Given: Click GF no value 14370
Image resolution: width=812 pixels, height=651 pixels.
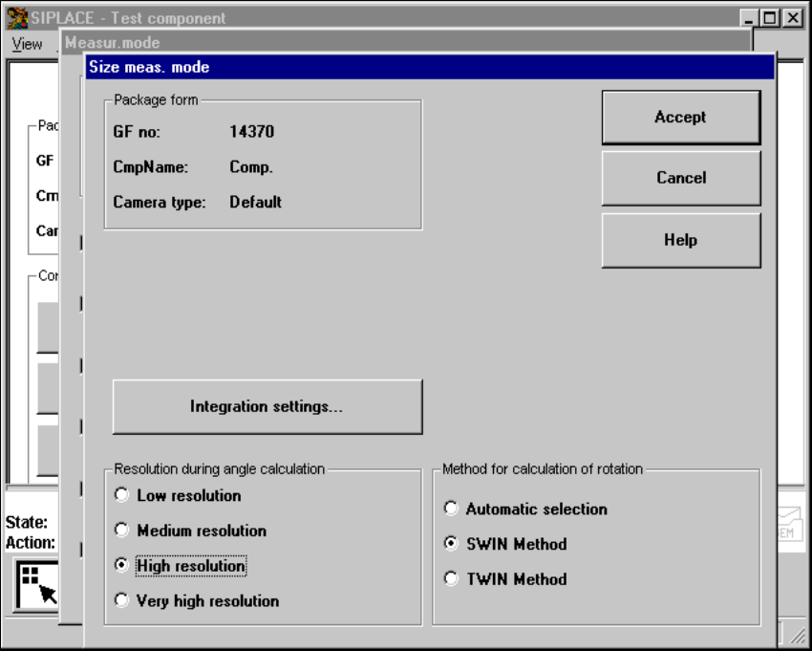Looking at the screenshot, I should [x=251, y=132].
